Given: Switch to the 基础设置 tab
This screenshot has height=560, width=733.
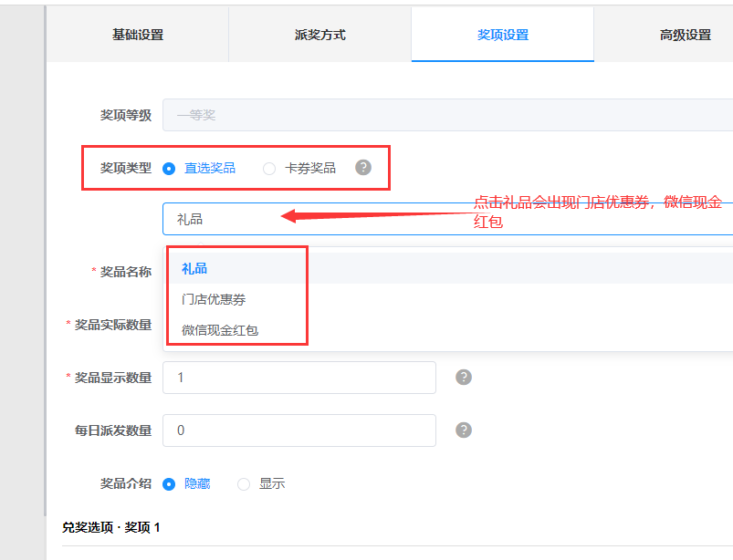Looking at the screenshot, I should (138, 36).
